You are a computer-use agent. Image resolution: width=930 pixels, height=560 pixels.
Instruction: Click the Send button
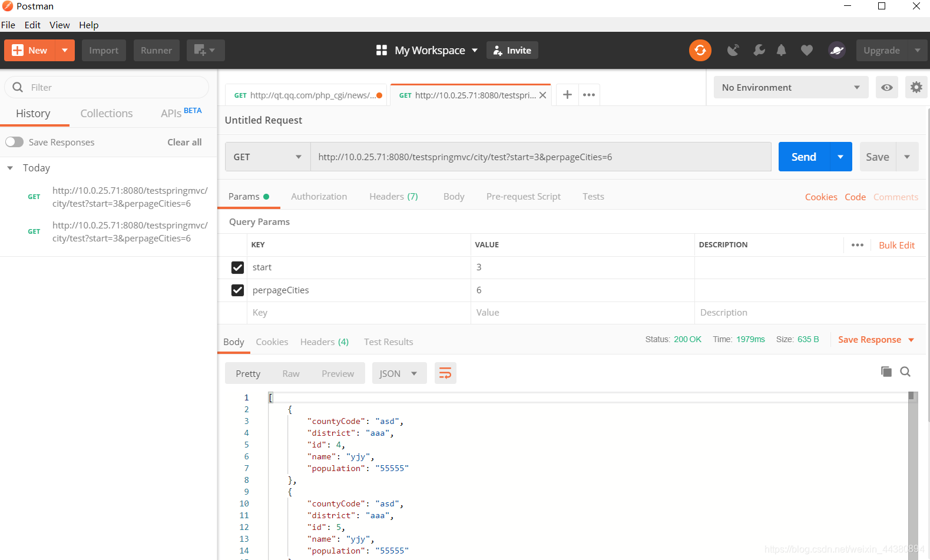pyautogui.click(x=804, y=157)
